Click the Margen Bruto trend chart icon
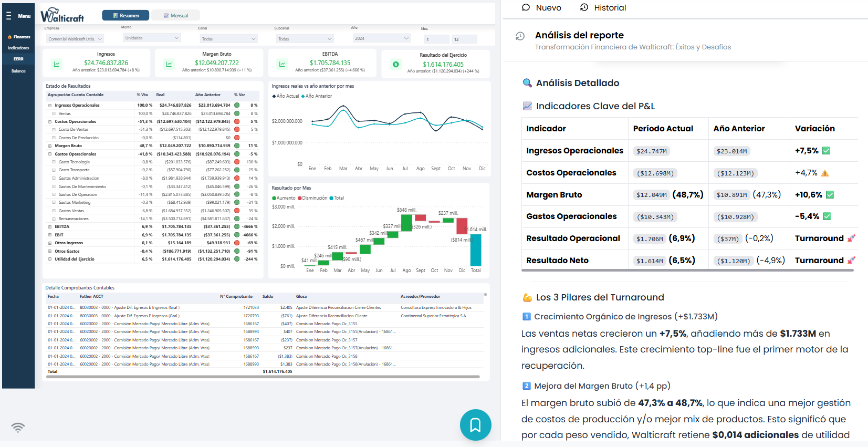This screenshot has height=447, width=868. coord(169,64)
